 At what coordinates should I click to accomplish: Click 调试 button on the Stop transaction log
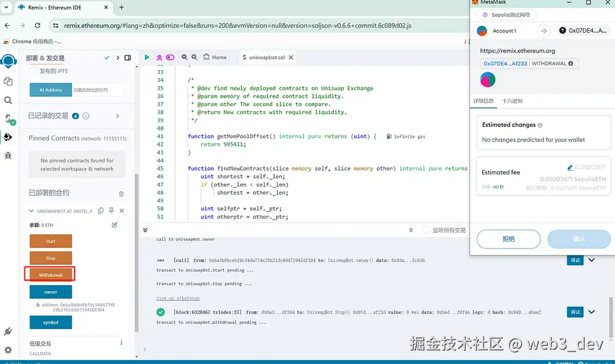coord(575,313)
